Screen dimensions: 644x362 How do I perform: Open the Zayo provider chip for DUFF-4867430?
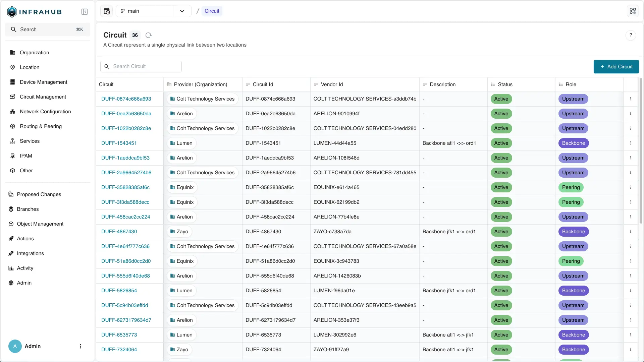[179, 232]
